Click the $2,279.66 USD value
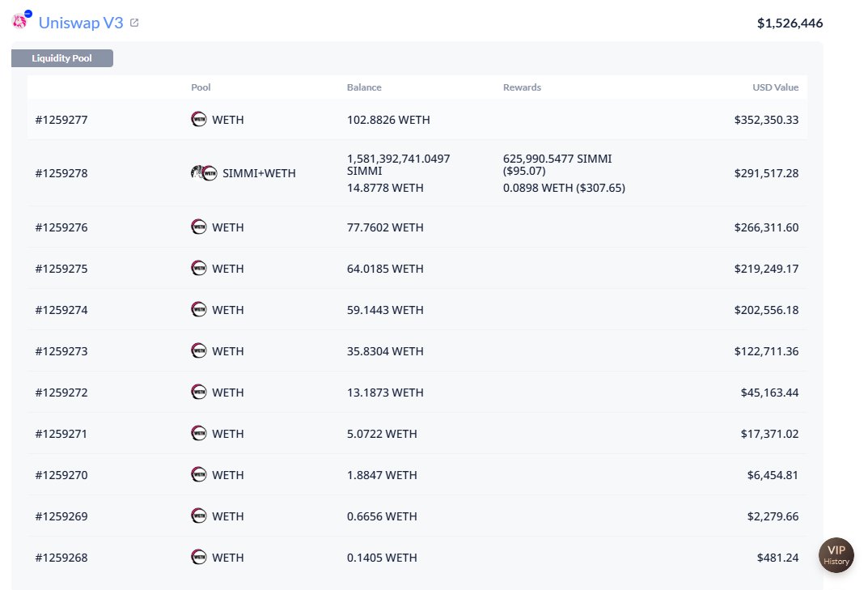This screenshot has height=590, width=868. pyautogui.click(x=773, y=516)
